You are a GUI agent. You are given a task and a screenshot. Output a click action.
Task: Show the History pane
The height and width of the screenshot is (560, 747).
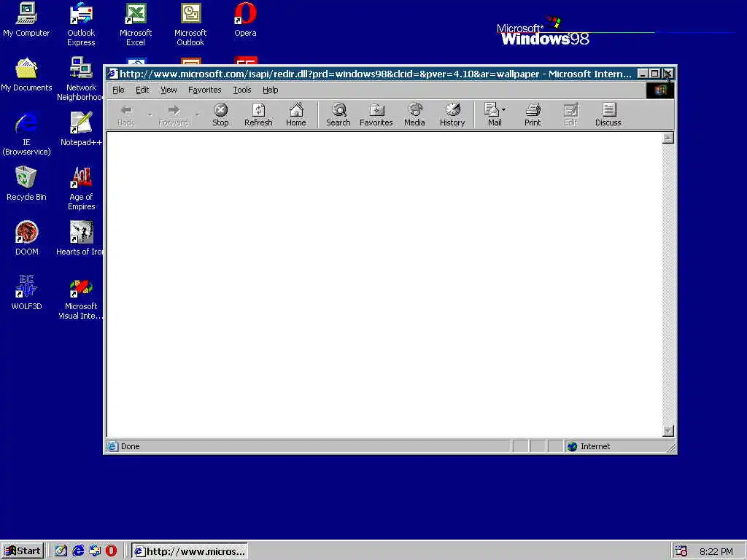452,114
